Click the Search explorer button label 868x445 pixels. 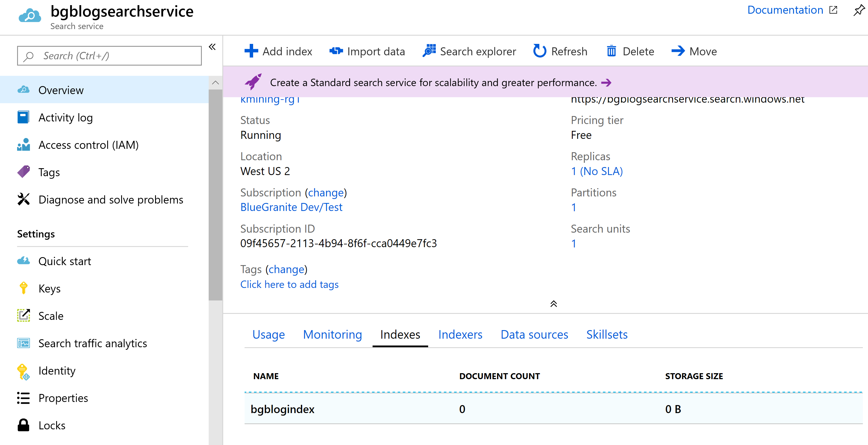click(478, 51)
